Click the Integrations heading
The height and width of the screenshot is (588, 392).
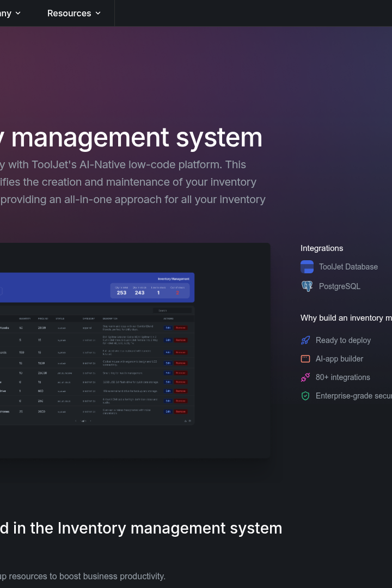(x=321, y=248)
